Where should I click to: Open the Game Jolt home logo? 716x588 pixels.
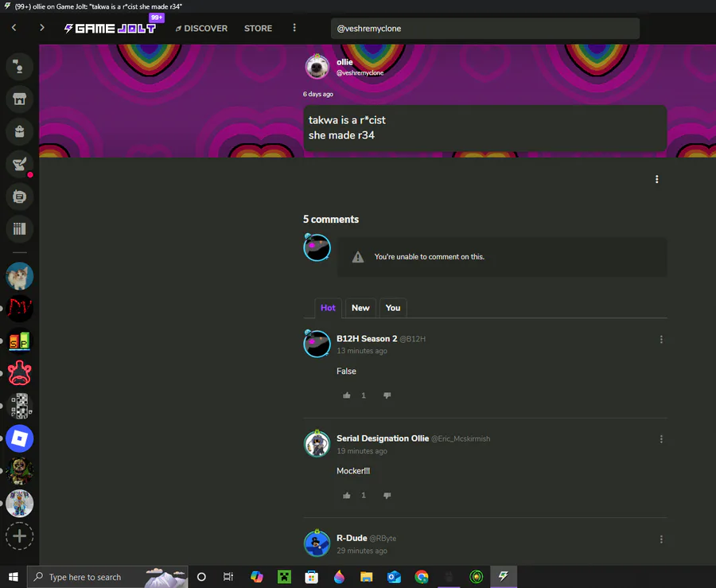click(x=110, y=29)
